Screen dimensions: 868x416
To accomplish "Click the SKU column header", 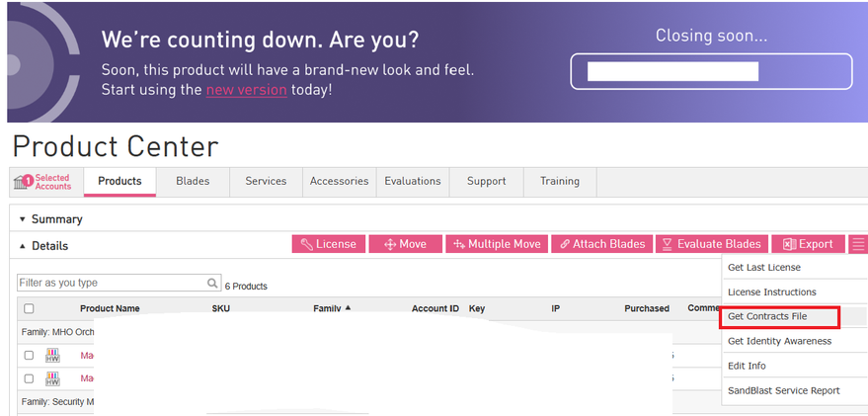I will [221, 308].
